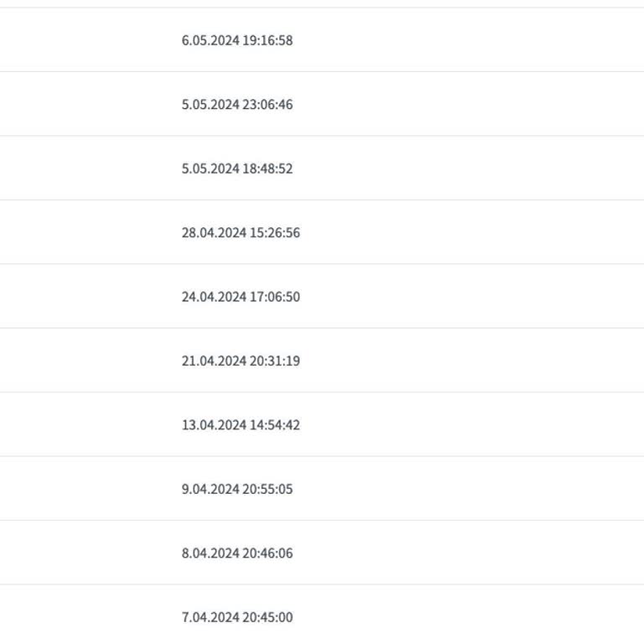
Task: Click the time 19:16:58
Action: (267, 40)
